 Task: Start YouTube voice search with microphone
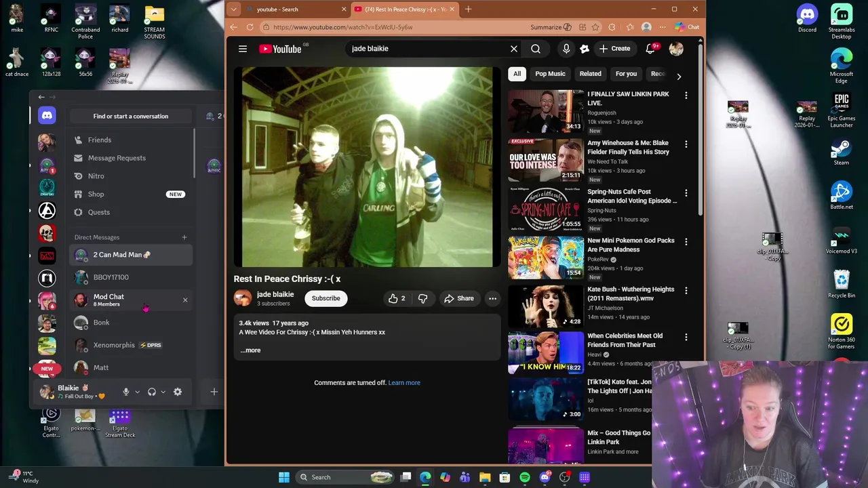coord(566,49)
